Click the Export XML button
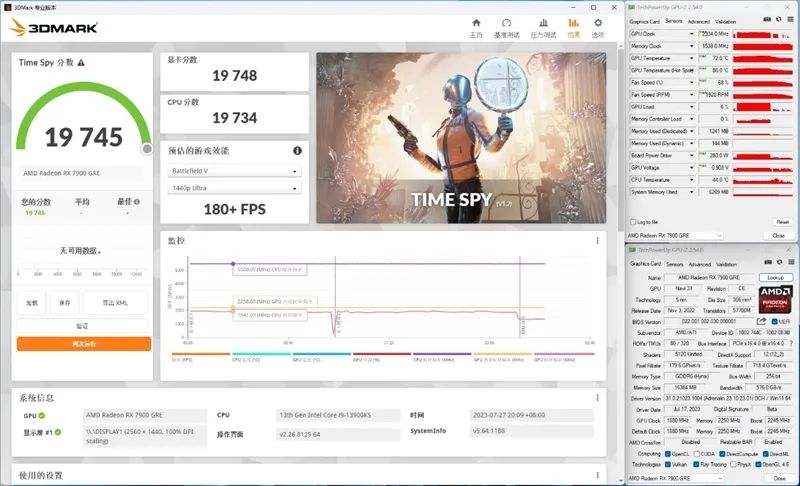800x486 pixels. [115, 303]
